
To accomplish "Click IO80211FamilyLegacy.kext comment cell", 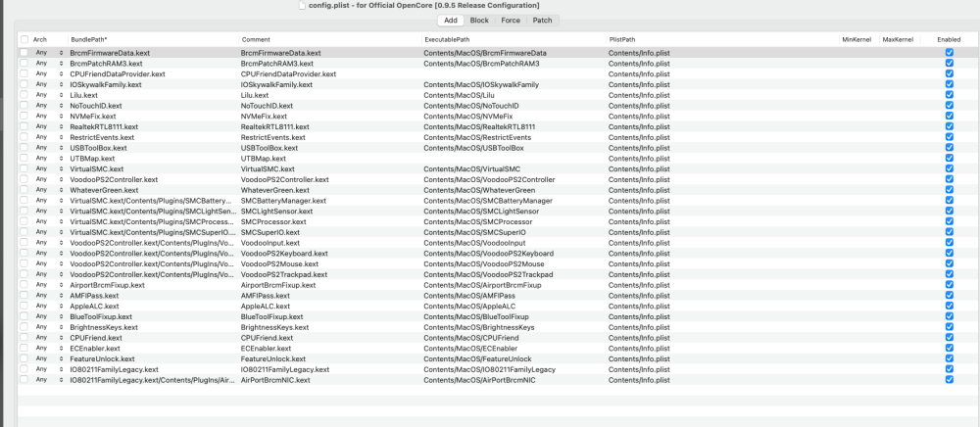I will [x=285, y=369].
